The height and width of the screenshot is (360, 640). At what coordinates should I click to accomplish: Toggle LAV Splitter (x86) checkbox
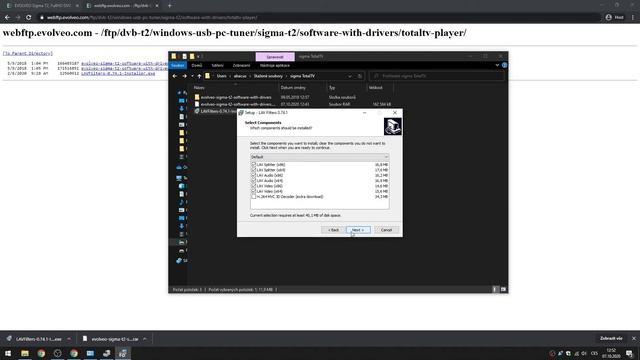click(253, 164)
